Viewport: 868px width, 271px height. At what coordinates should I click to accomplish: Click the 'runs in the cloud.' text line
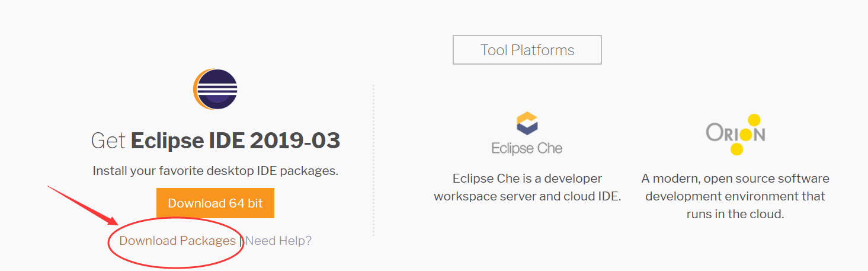tap(735, 214)
